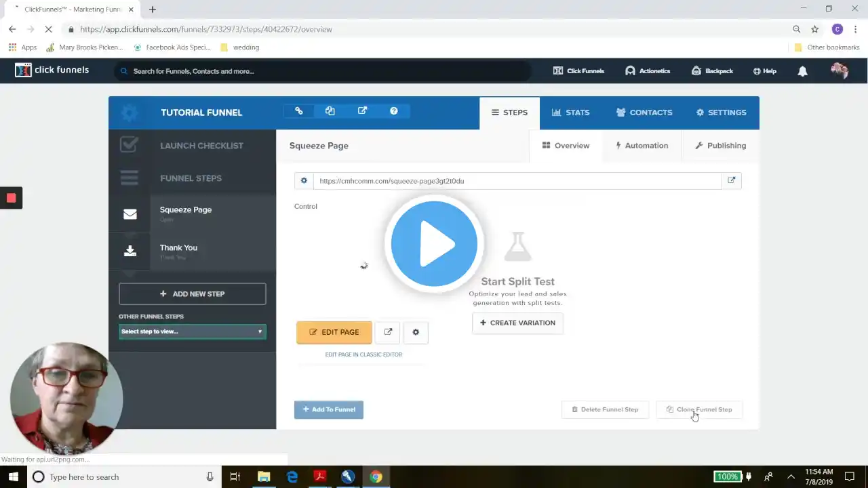The height and width of the screenshot is (488, 868).
Task: Click the ClickFunnels search field
Action: point(322,71)
